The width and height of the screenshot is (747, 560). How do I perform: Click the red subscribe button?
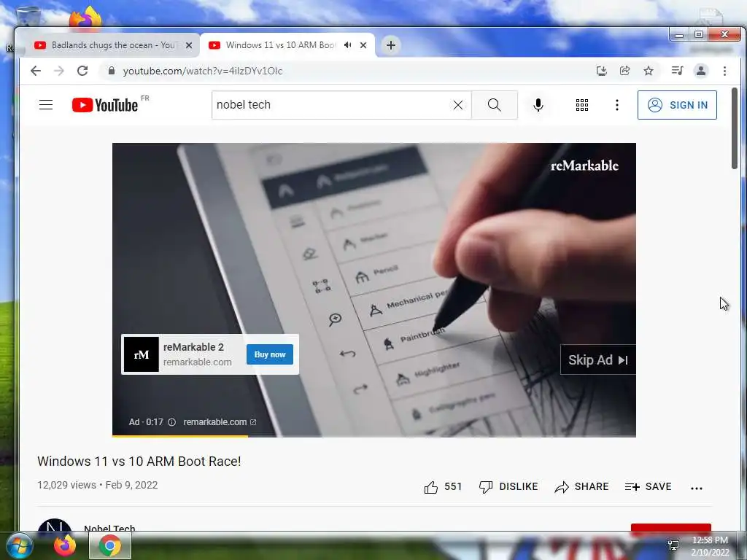tap(671, 528)
